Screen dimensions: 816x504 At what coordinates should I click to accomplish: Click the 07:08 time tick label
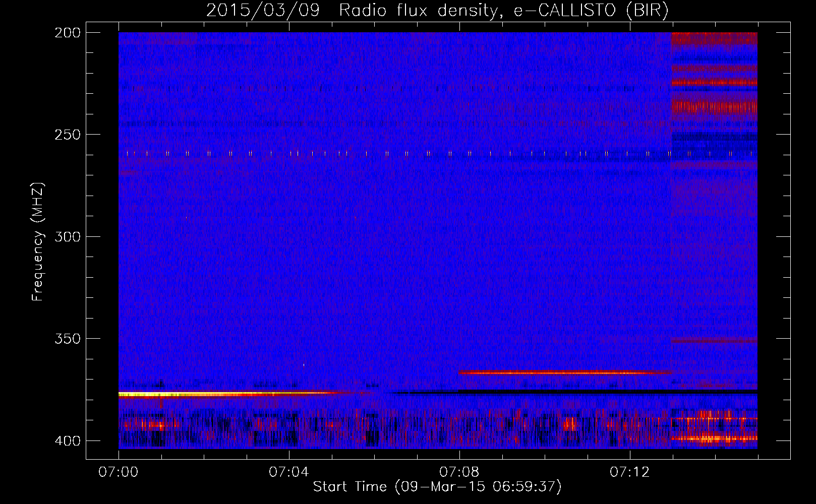pos(459,472)
